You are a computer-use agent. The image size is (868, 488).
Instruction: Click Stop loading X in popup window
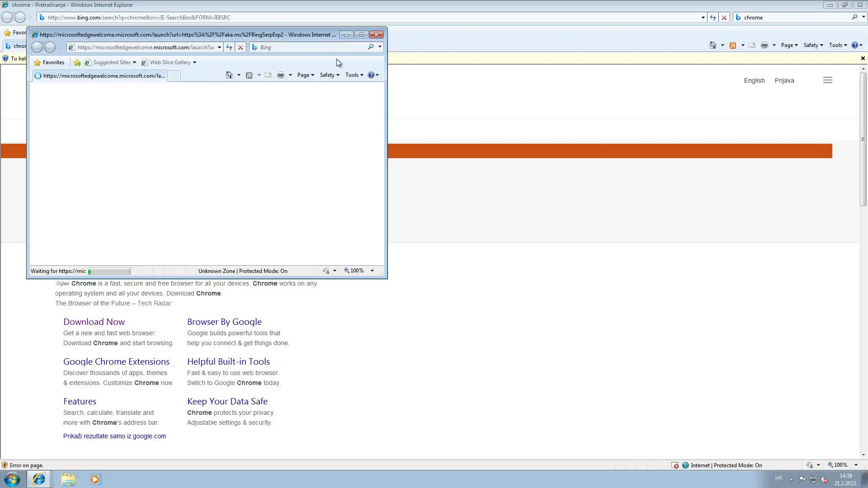point(241,47)
